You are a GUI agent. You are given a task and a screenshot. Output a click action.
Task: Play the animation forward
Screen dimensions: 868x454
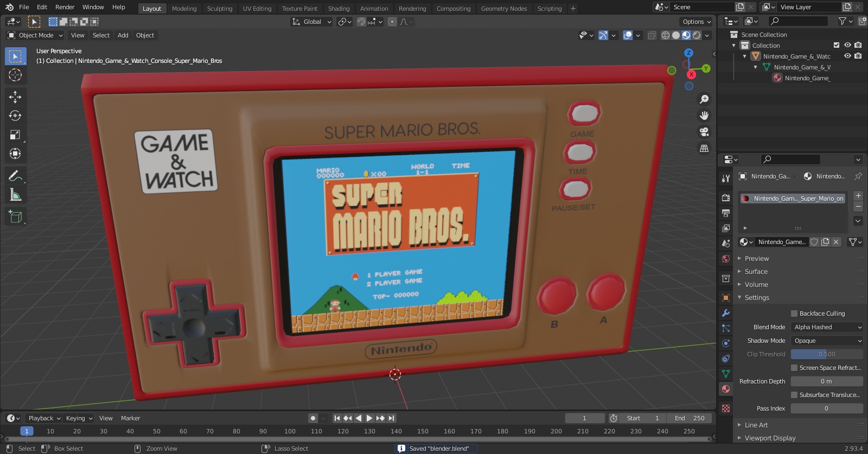click(x=369, y=418)
